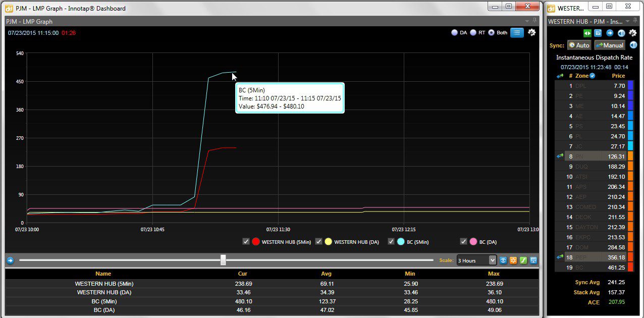Select the DOM zone row at 284.58

594,247
